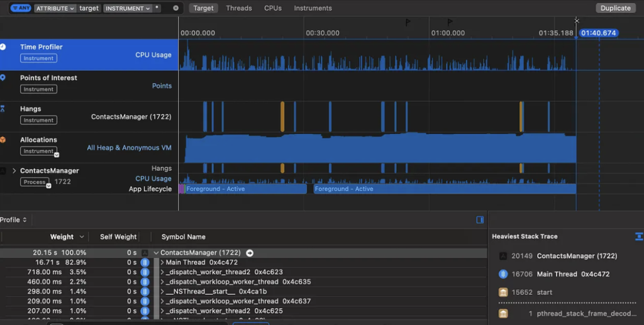Screen dimensions: 644x325
Task: Click thread icon on 0x4c623 row
Action: tap(145, 272)
